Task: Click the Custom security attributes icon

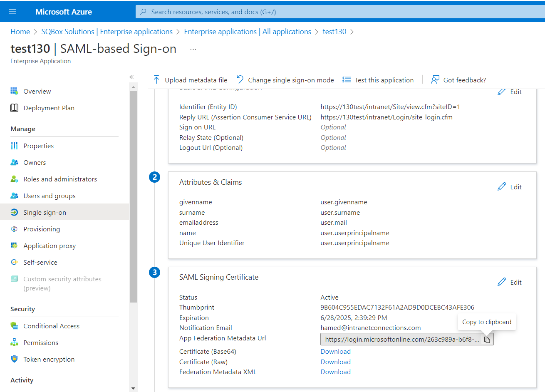Action: [x=14, y=279]
